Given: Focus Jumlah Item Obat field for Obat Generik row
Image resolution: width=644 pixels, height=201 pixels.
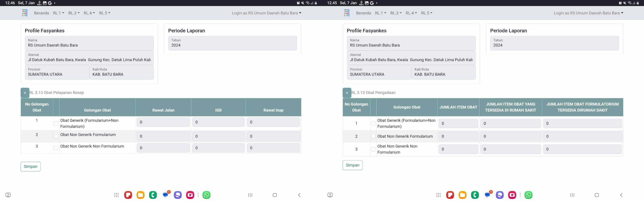Looking at the screenshot, I should [x=458, y=123].
